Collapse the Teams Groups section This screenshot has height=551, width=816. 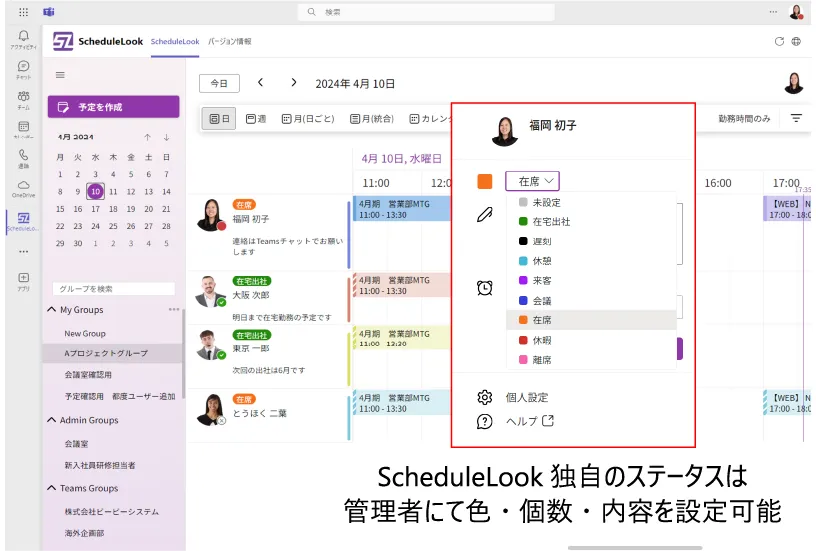[52, 488]
